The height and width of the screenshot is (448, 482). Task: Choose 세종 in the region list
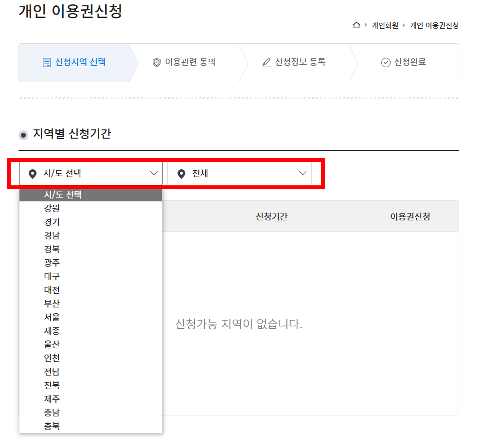90,331
